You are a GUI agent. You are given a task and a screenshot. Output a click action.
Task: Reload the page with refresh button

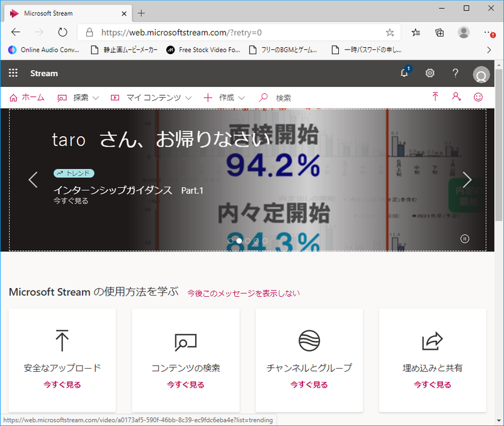click(62, 32)
